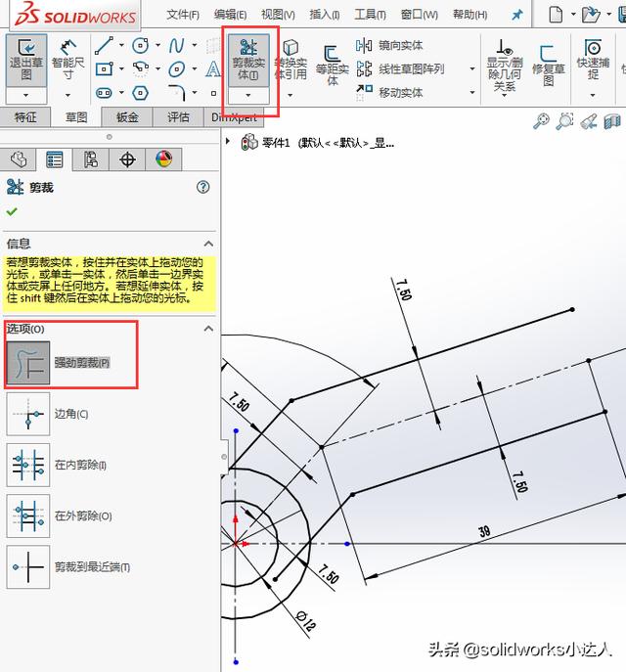Image resolution: width=626 pixels, height=672 pixels.
Task: Enable Power Trim (强劲剪裁) option
Action: point(28,363)
